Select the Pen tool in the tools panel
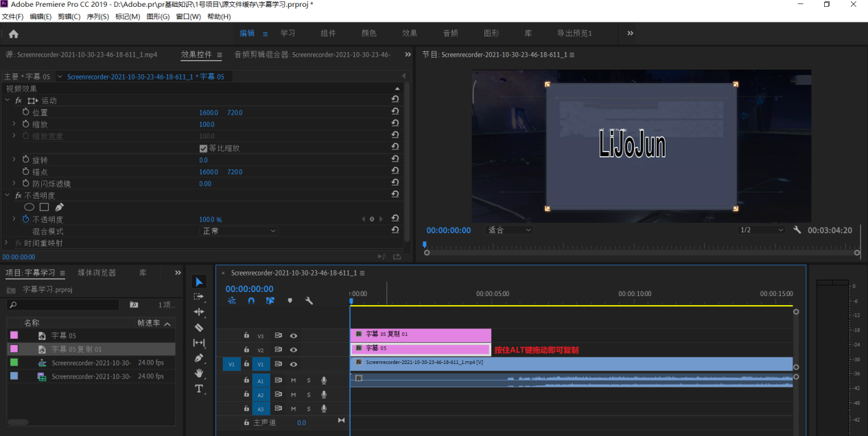 tap(199, 358)
